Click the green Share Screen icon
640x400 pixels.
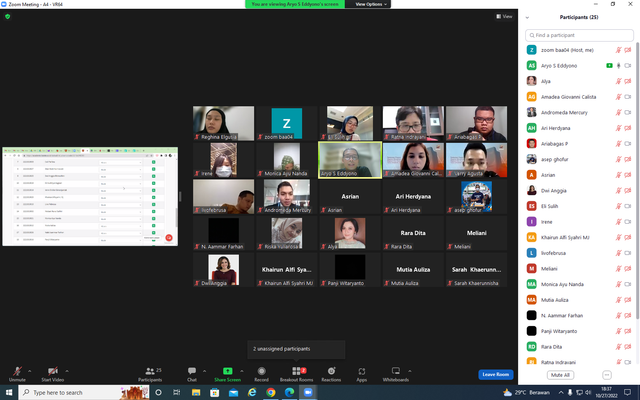click(227, 371)
